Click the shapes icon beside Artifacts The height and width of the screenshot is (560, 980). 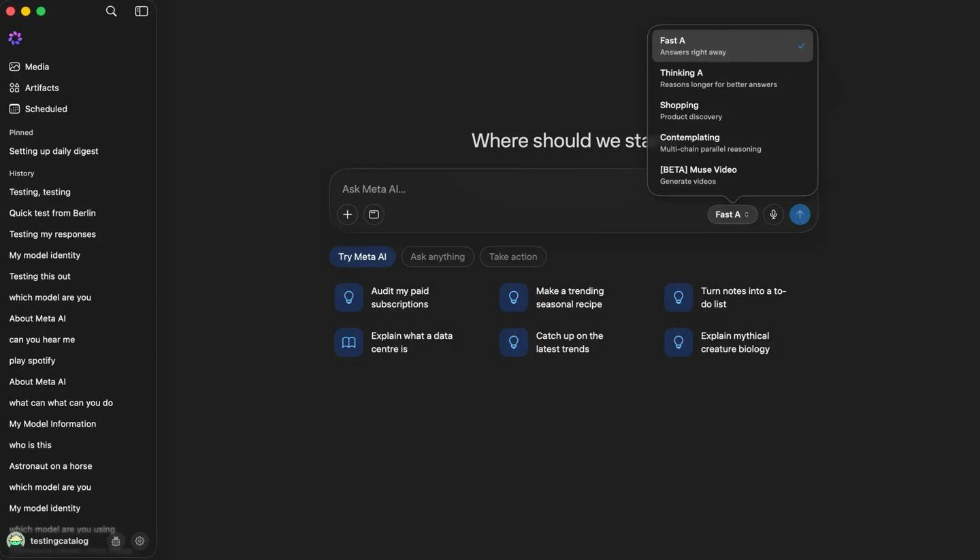14,88
